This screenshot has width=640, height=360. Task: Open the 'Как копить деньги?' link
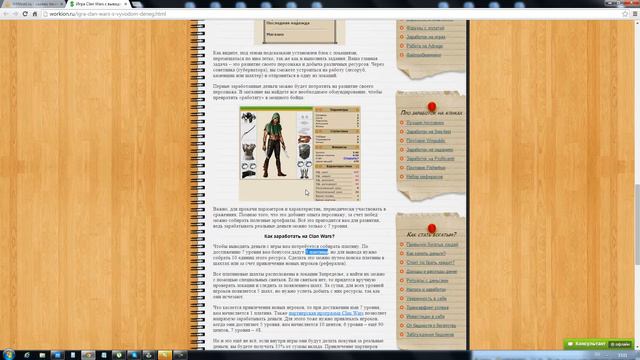425,253
